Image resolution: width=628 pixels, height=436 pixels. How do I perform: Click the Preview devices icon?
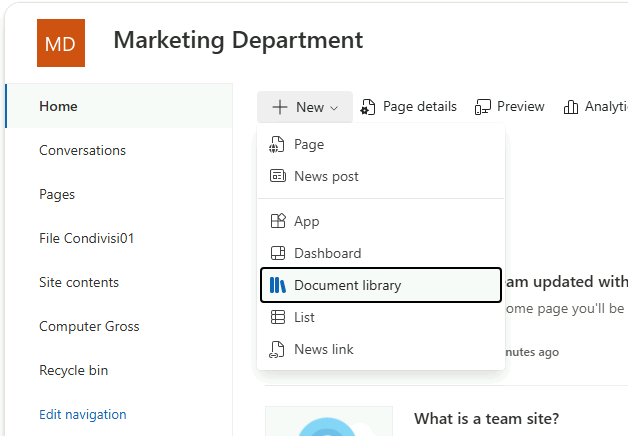pos(483,107)
